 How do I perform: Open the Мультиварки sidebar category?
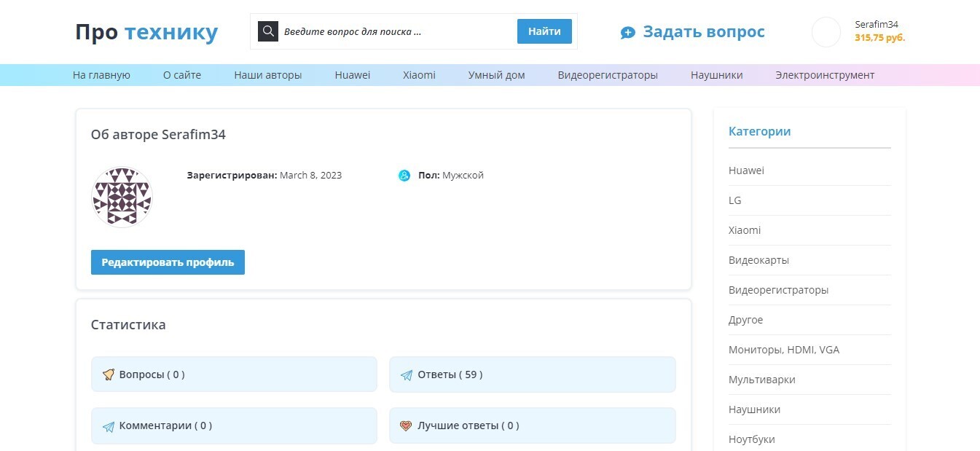[x=761, y=380]
